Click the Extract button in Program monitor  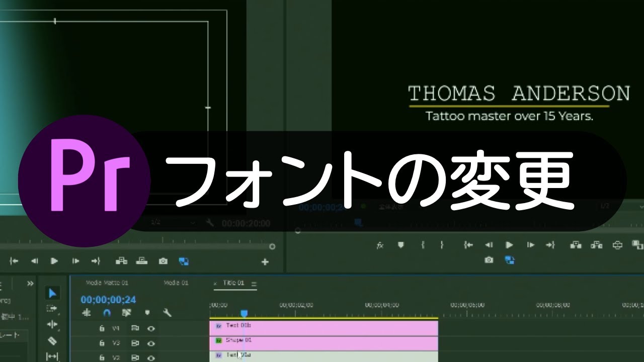click(x=597, y=245)
